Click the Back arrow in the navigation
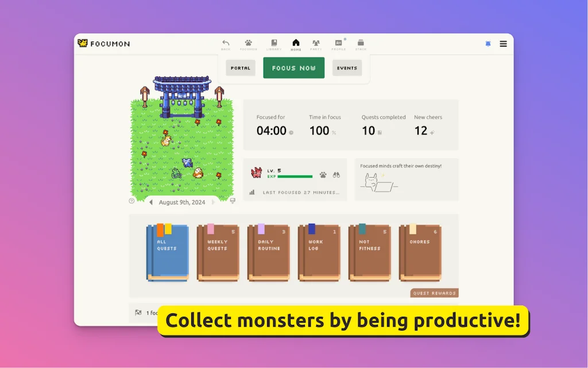The width and height of the screenshot is (588, 368). tap(225, 44)
